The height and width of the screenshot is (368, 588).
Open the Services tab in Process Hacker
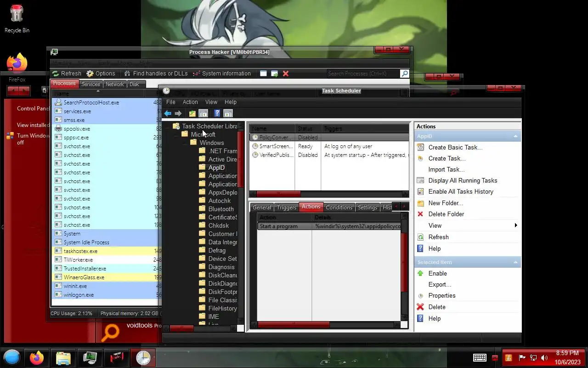[90, 84]
